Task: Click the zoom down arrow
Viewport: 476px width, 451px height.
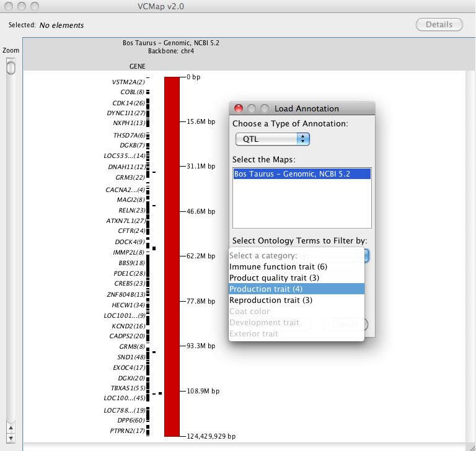Action: [x=11, y=438]
